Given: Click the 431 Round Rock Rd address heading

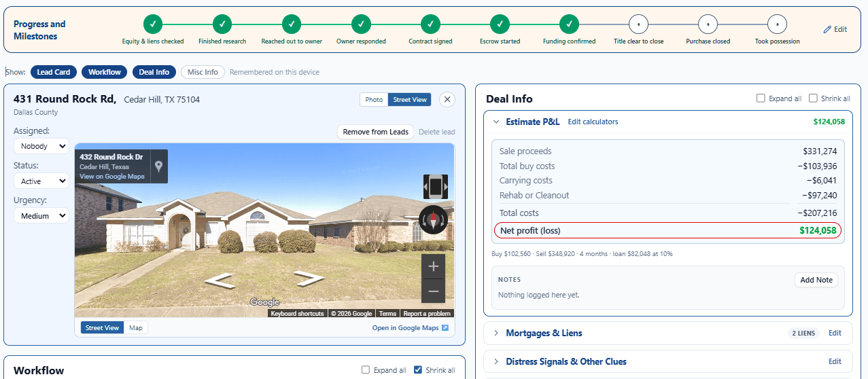Looking at the screenshot, I should (x=65, y=99).
